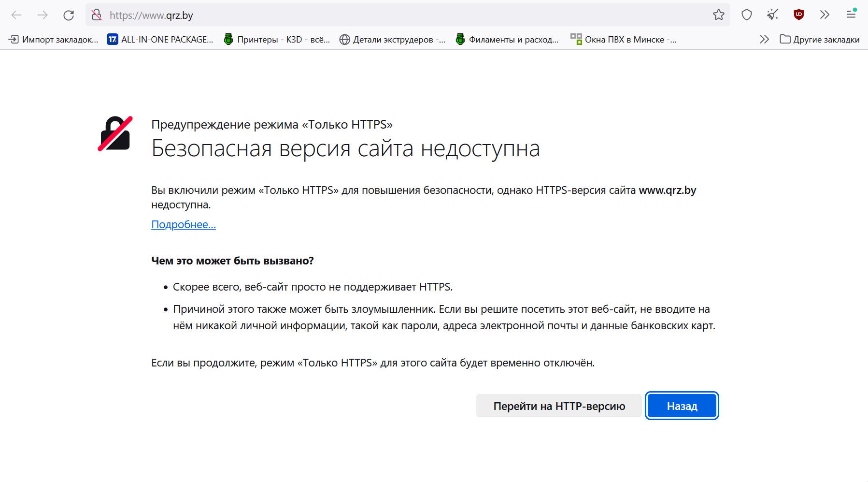Open the insecure connection lock icon

(x=97, y=15)
